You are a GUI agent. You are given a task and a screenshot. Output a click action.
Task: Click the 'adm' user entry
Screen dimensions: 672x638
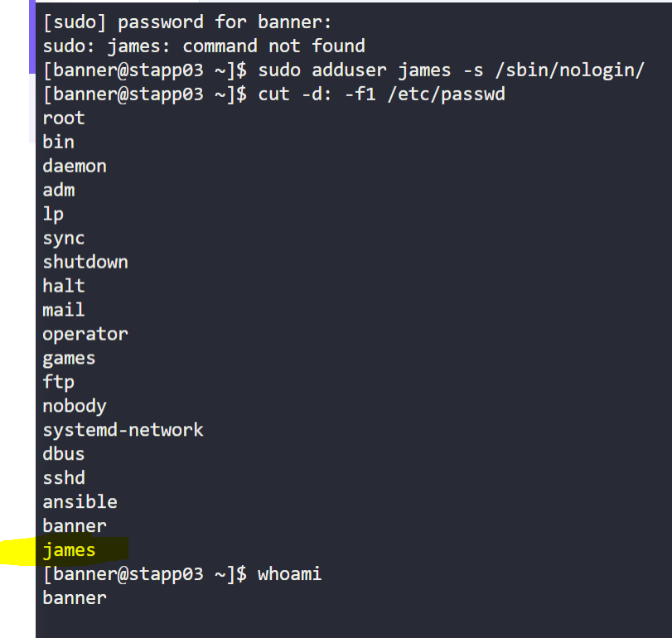click(x=59, y=190)
